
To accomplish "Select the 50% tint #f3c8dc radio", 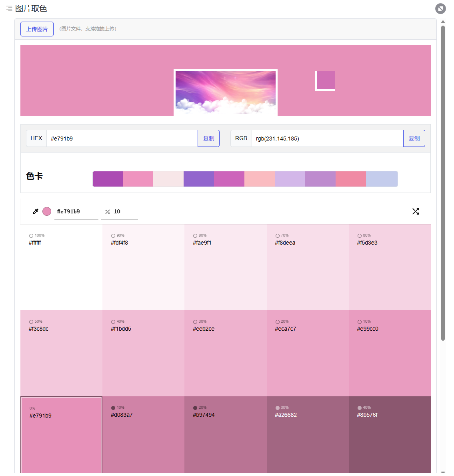I will (31, 322).
